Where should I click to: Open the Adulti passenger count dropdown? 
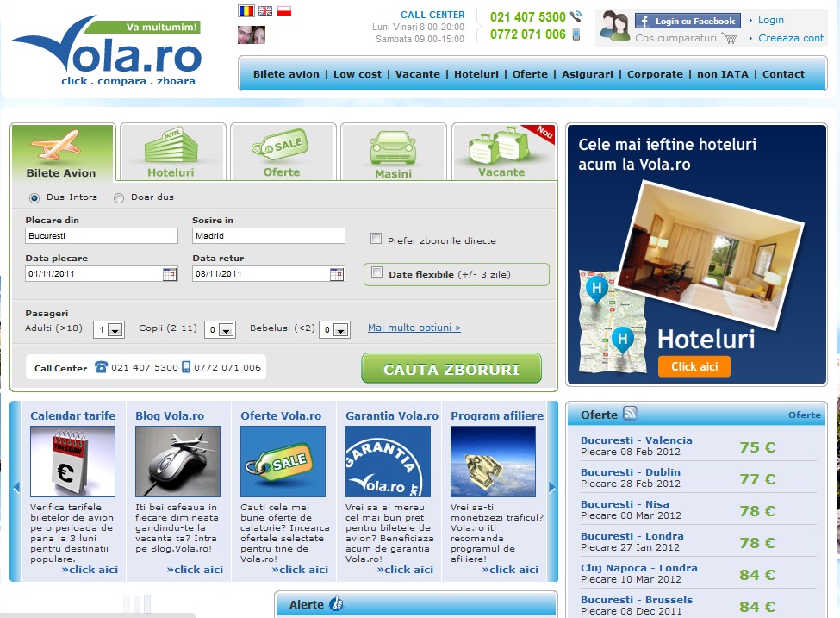coord(109,329)
